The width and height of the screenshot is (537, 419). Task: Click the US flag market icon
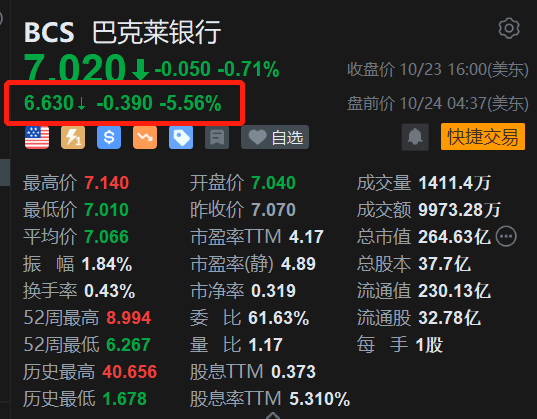tap(37, 137)
